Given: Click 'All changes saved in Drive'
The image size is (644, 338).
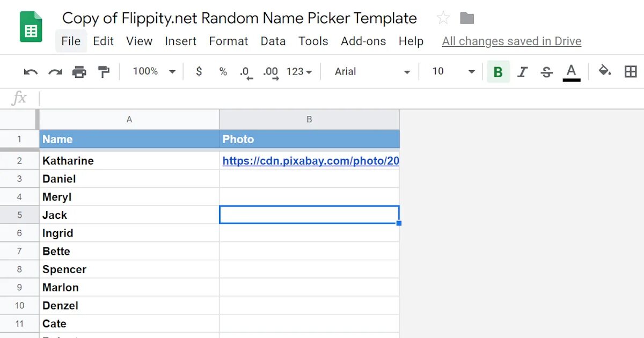Looking at the screenshot, I should (x=511, y=41).
